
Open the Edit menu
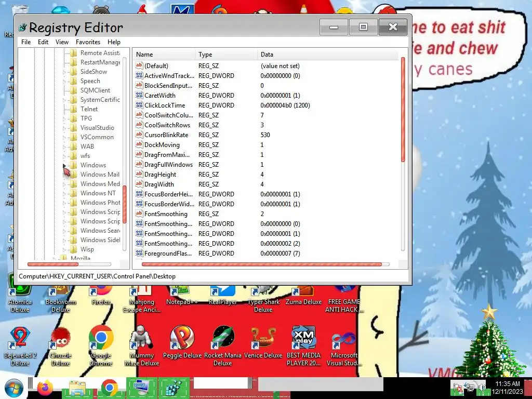pyautogui.click(x=43, y=42)
